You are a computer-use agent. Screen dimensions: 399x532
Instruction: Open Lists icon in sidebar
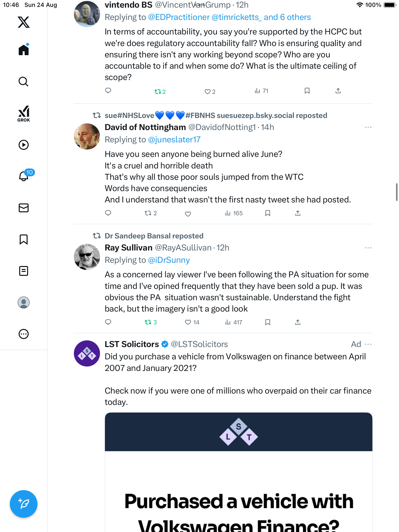coord(24,271)
